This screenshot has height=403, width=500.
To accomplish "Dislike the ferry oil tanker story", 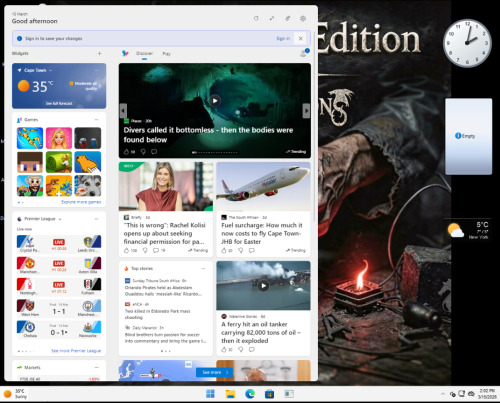I will pyautogui.click(x=241, y=350).
